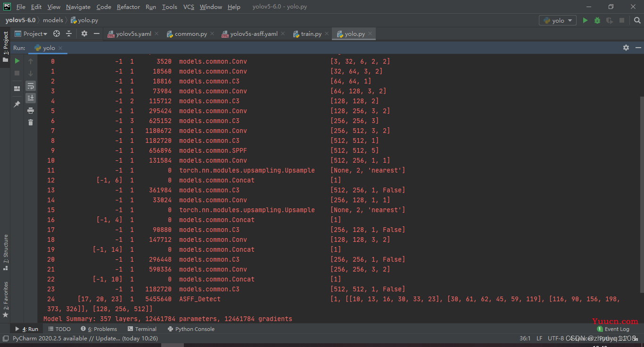Click line:column 36:1 indicator

click(525, 339)
